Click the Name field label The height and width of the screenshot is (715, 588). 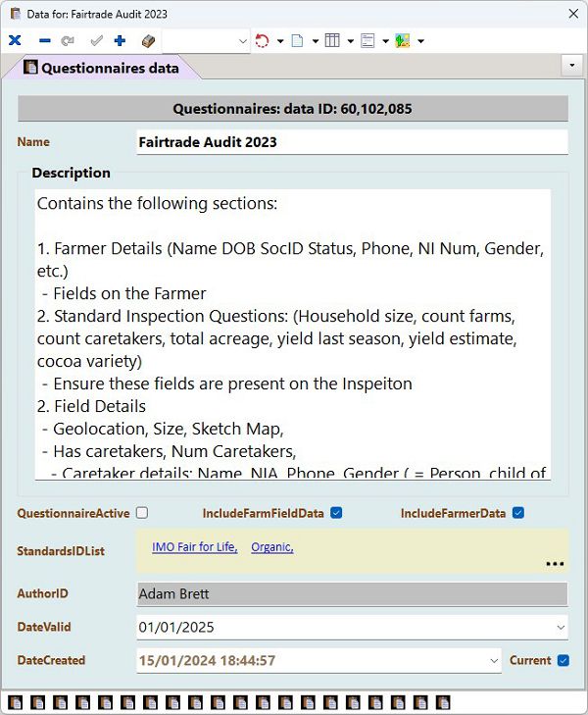coord(33,142)
